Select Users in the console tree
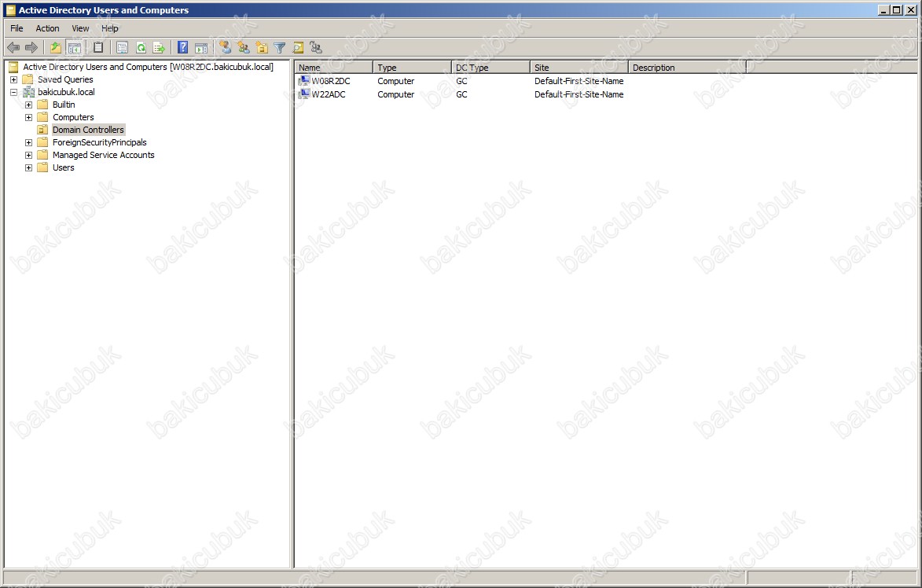922x588 pixels. pyautogui.click(x=64, y=167)
